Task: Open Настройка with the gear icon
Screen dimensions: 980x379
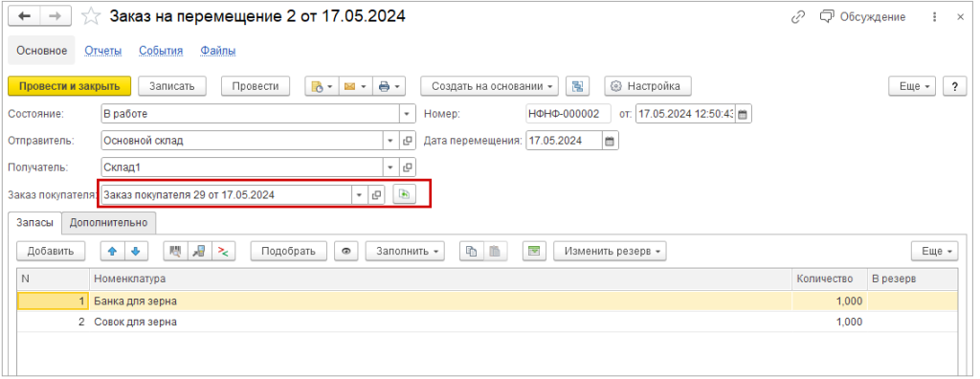Action: pos(647,86)
